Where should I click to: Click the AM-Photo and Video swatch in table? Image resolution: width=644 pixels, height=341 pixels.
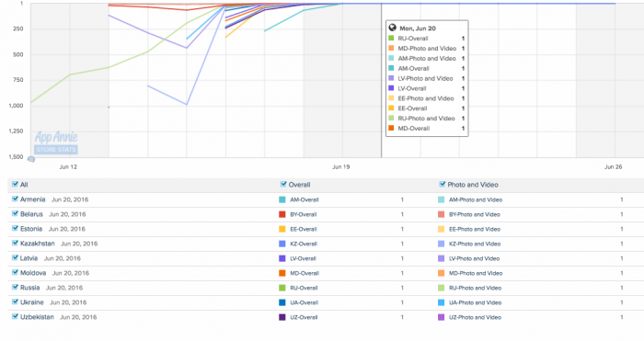pyautogui.click(x=441, y=199)
